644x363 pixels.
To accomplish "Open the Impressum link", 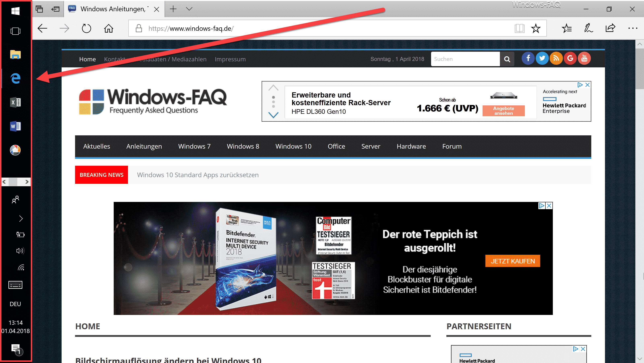I will pyautogui.click(x=230, y=59).
